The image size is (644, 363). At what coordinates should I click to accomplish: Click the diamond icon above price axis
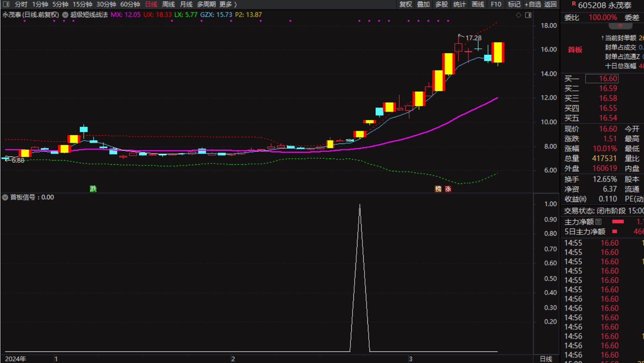click(x=519, y=15)
